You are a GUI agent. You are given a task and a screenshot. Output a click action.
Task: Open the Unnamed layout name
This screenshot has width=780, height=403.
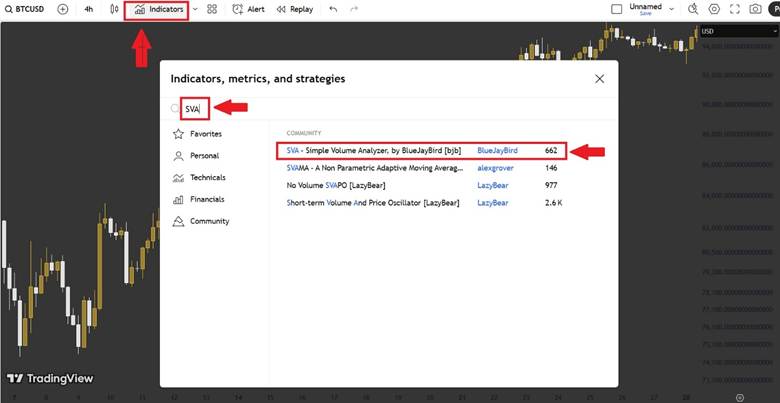[x=645, y=6]
